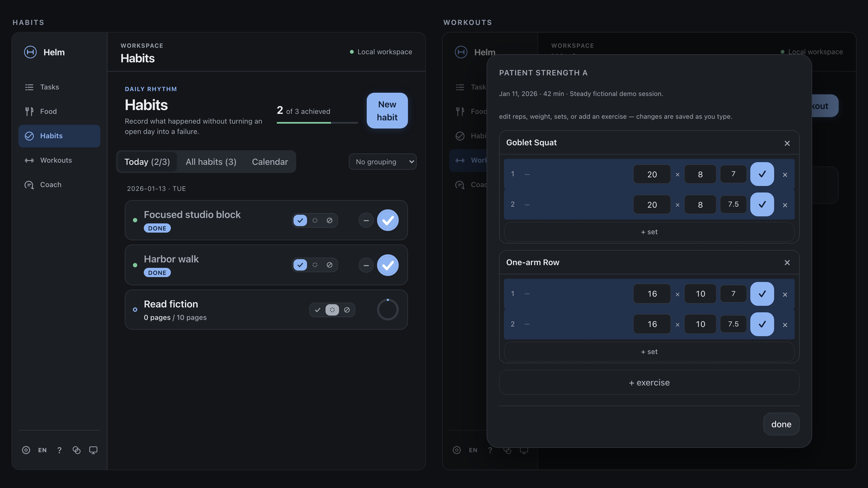
Task: Edit One-arm Row set 2 RPE 7.5
Action: point(733,324)
